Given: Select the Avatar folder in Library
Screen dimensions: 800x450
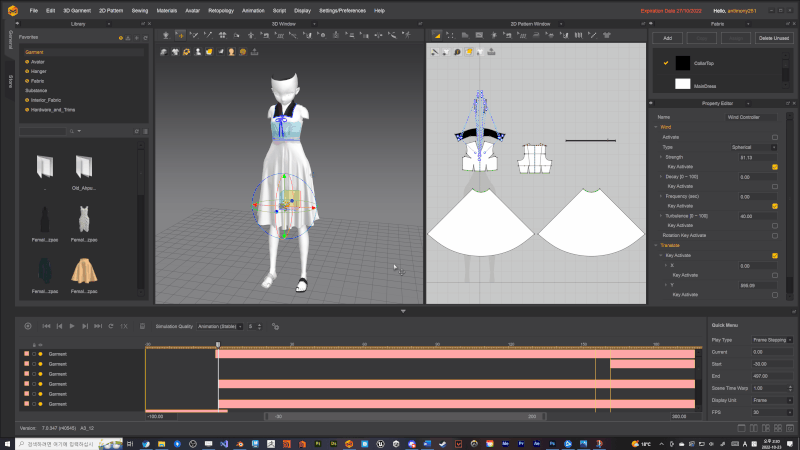Looking at the screenshot, I should point(37,61).
